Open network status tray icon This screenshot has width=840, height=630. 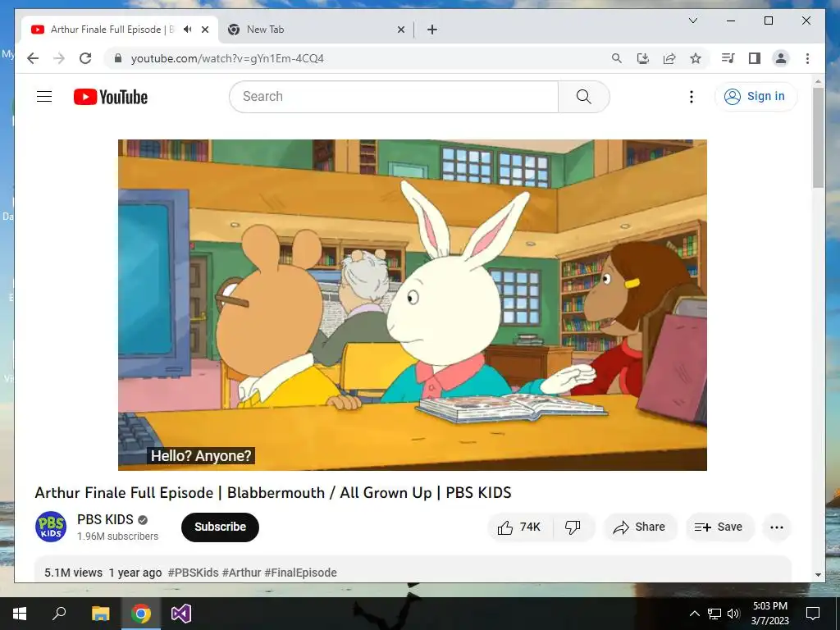tap(714, 614)
